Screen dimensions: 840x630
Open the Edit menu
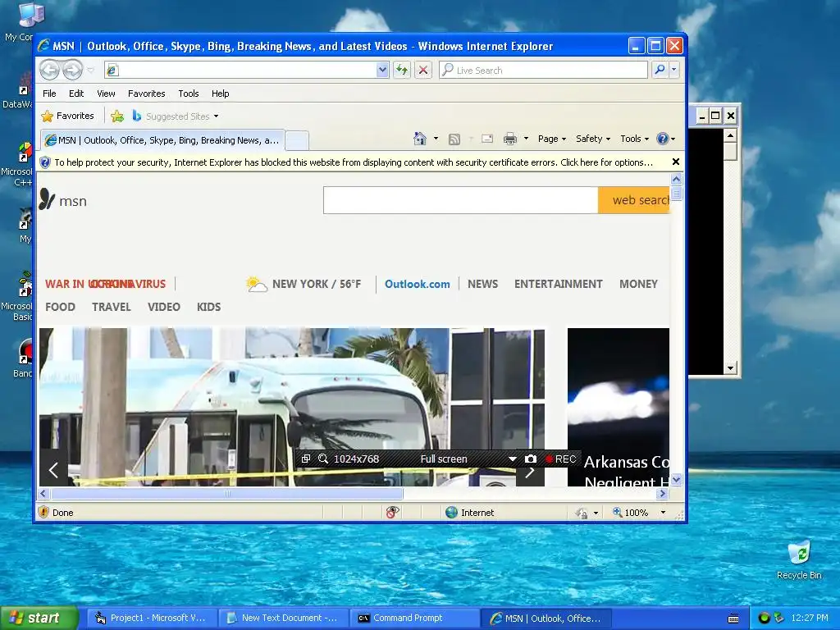pos(76,94)
